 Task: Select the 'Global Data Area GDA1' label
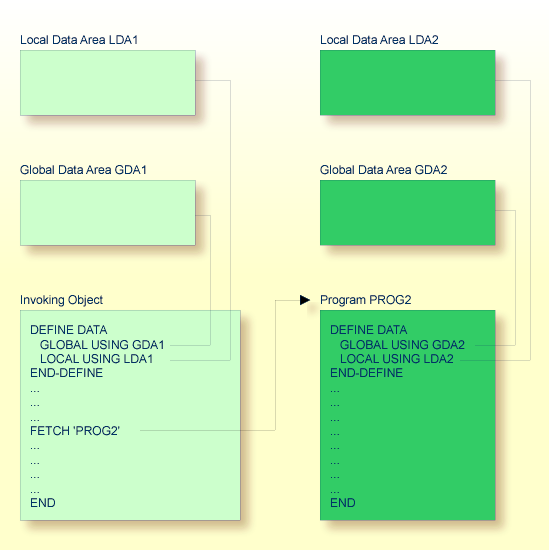coord(83,170)
